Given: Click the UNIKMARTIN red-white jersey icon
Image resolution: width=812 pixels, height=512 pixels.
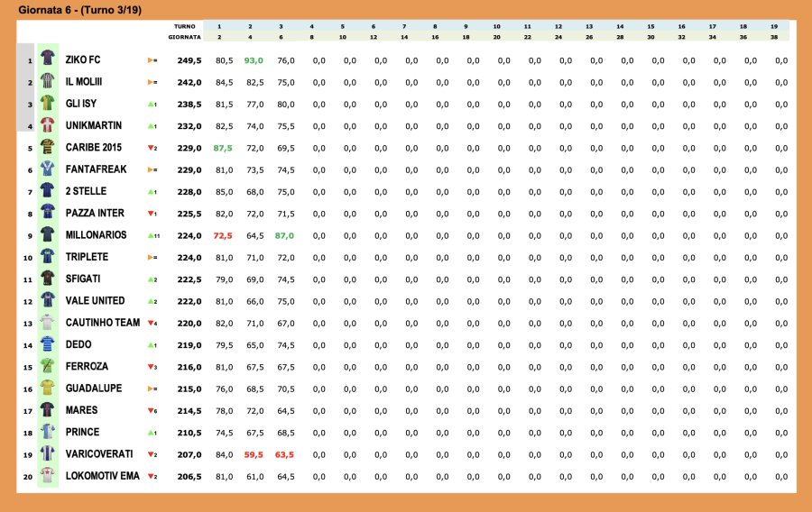Looking at the screenshot, I should tap(48, 124).
